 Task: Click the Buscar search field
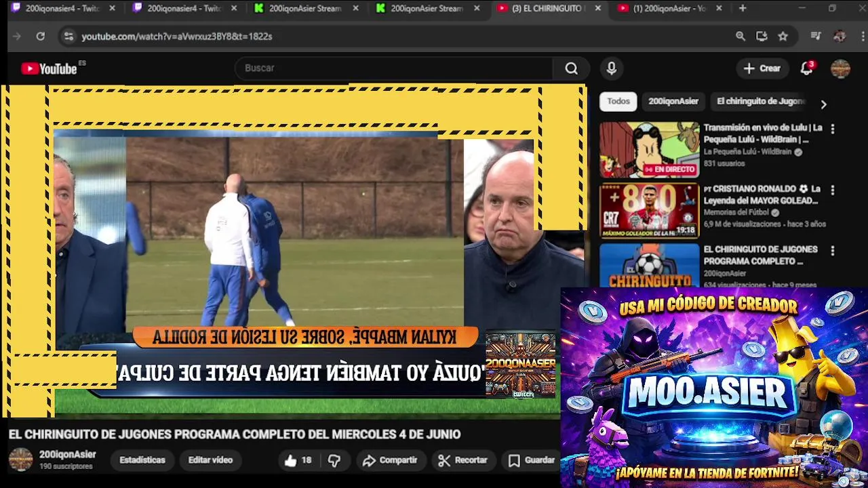click(x=395, y=68)
